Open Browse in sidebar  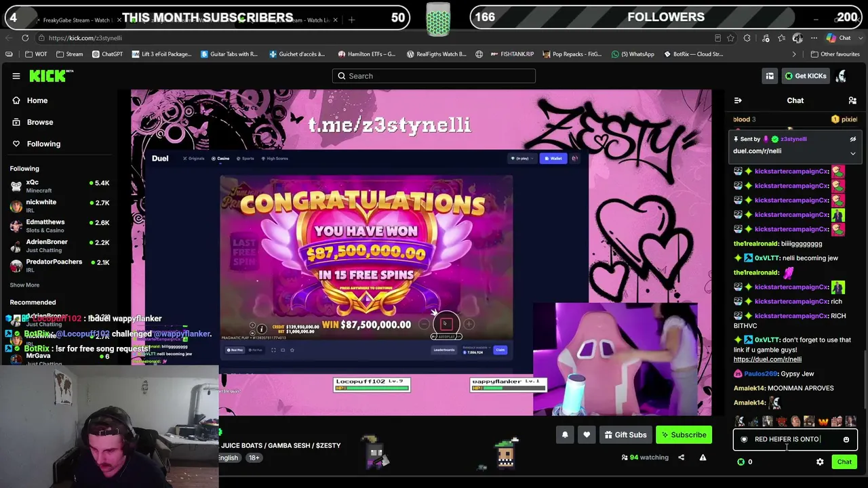point(39,122)
